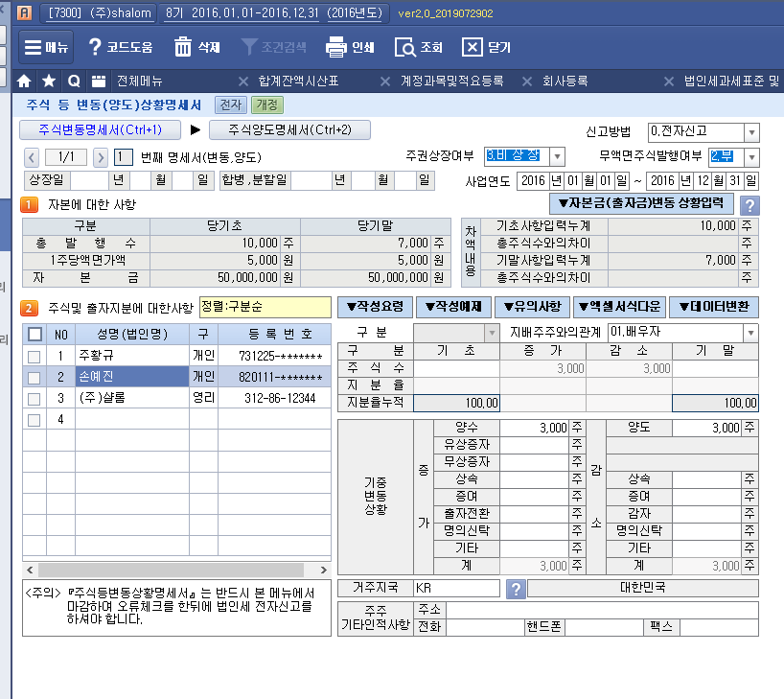Click the 삭제 trash icon
784x699 pixels.
click(x=183, y=47)
